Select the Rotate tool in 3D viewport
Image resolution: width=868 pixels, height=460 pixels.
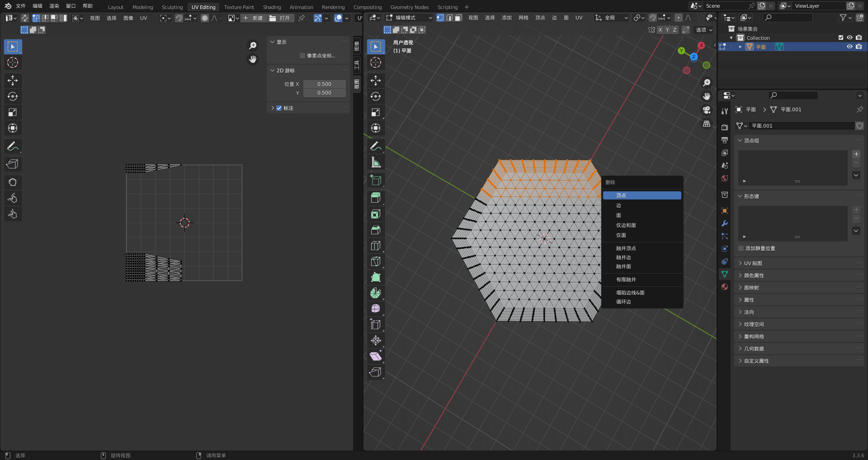376,96
